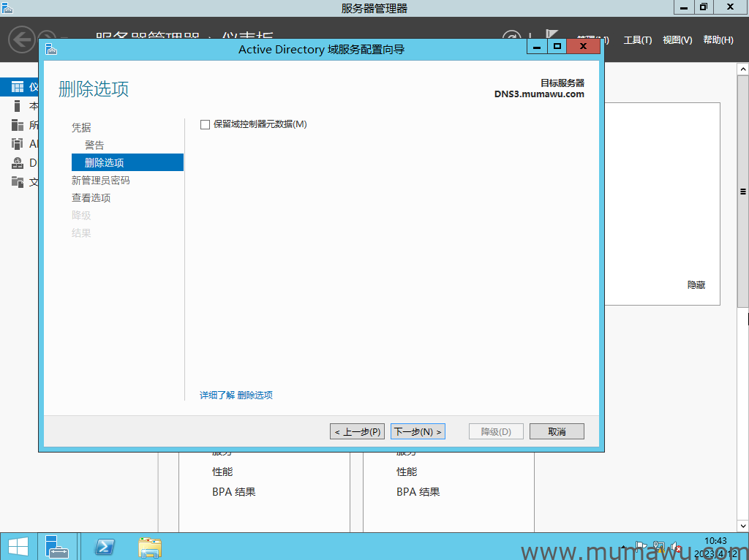The image size is (749, 560).
Task: Click the dashboard icon in left sidebar
Action: 18,87
